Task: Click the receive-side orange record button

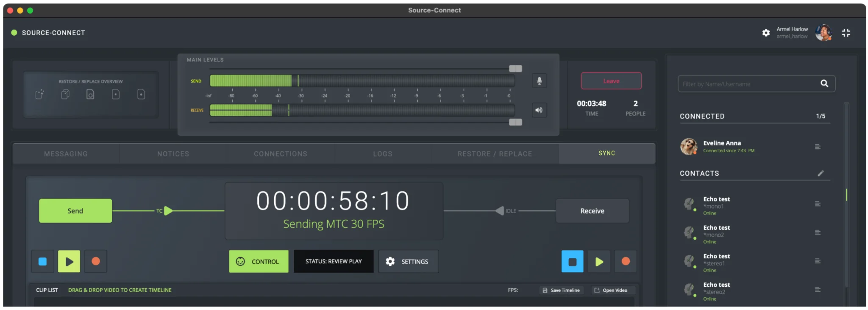Action: 626,261
